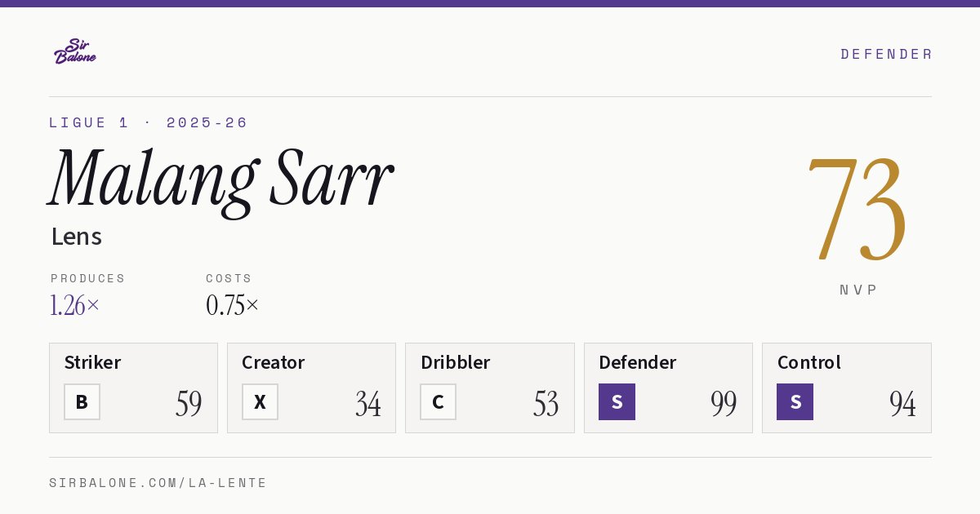
Task: Click the C grade badge under Dribbler
Action: (438, 401)
